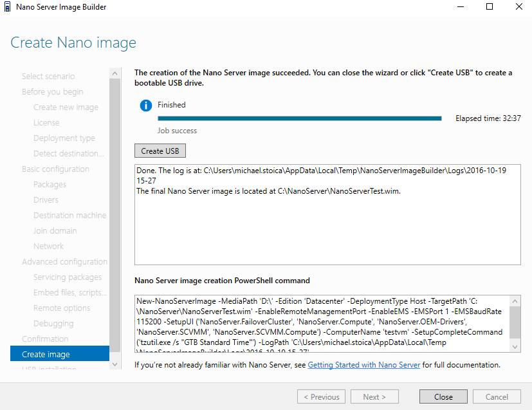Open the Destination machine step
The width and height of the screenshot is (532, 410).
tap(69, 216)
